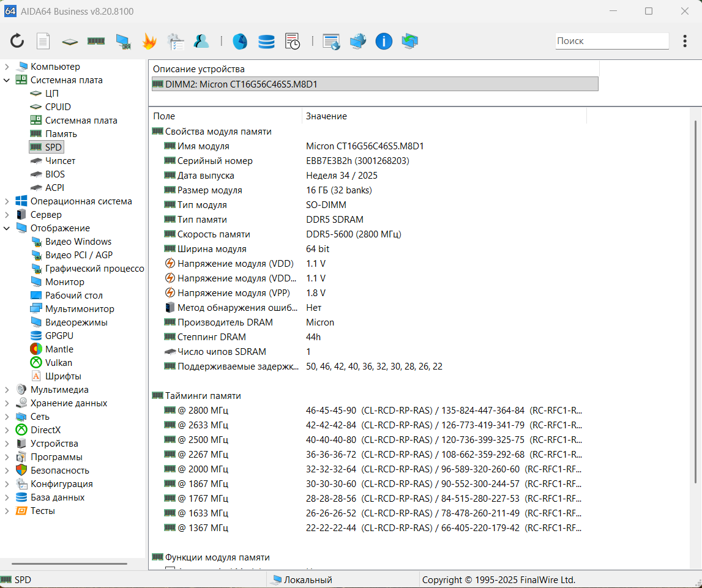Select the CPUID tree item

pyautogui.click(x=58, y=107)
